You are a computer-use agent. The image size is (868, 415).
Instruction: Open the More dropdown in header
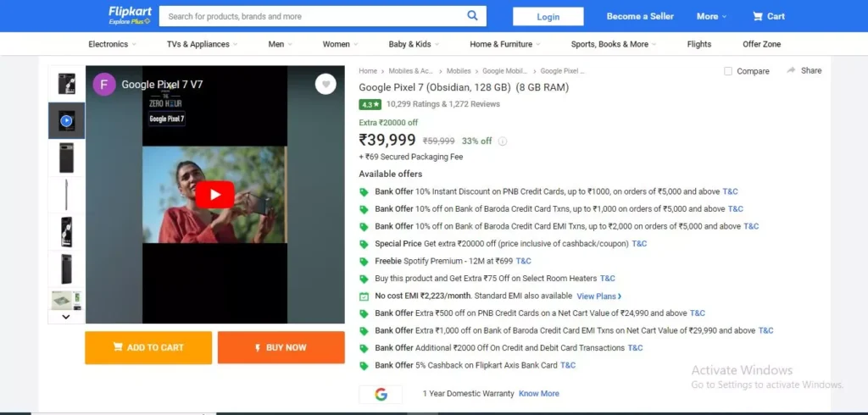click(x=711, y=16)
